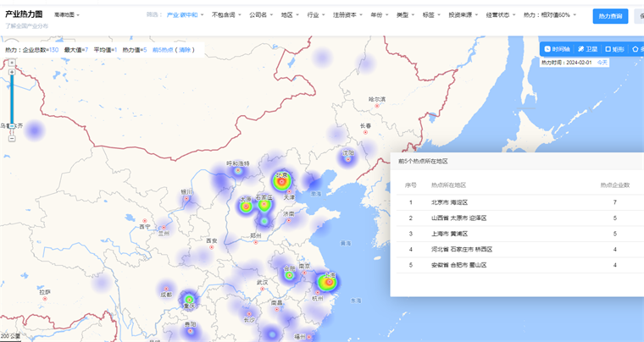Open the 产业:碳中和 filter dropdown

pyautogui.click(x=185, y=14)
